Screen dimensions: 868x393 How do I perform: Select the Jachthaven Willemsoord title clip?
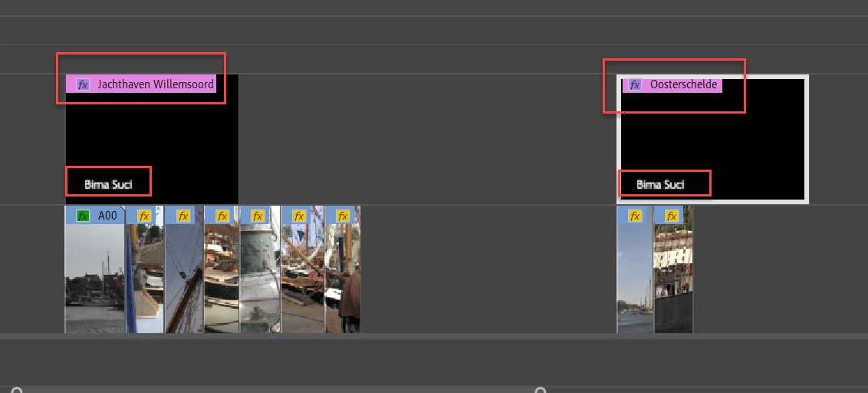tap(153, 139)
